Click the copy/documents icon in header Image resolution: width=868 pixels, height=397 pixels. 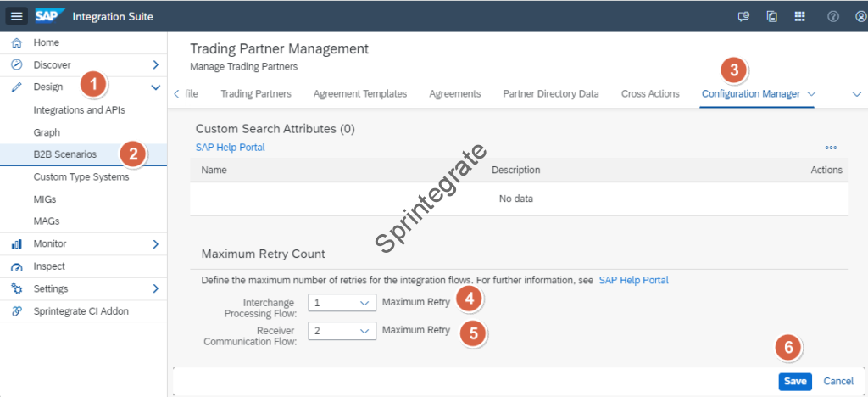[x=771, y=16]
